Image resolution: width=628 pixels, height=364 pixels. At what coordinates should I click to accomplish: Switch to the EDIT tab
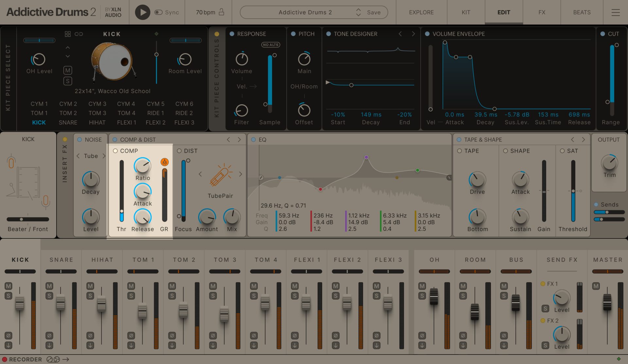[504, 12]
